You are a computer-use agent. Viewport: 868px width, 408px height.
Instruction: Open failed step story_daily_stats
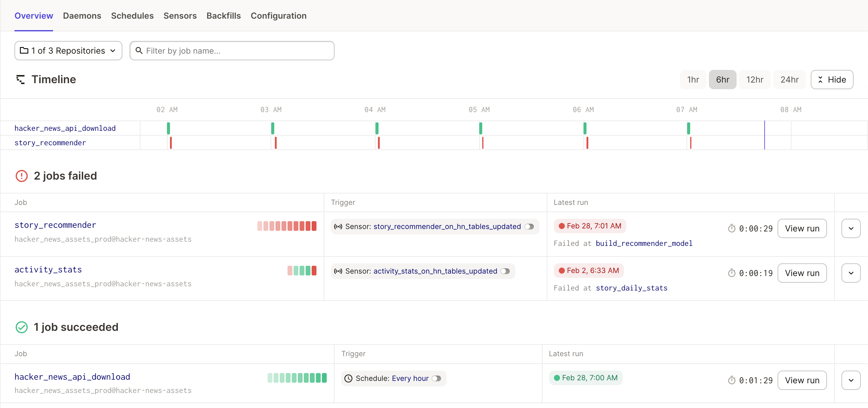point(631,288)
